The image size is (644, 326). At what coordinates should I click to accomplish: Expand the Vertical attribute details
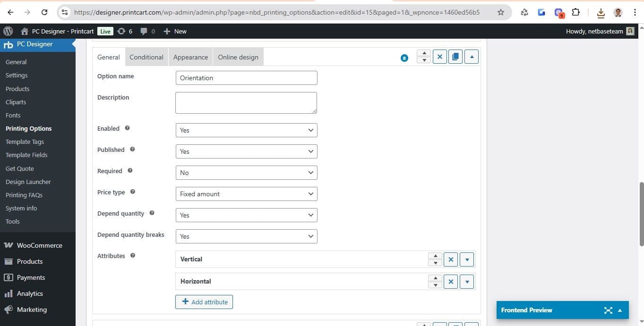467,259
